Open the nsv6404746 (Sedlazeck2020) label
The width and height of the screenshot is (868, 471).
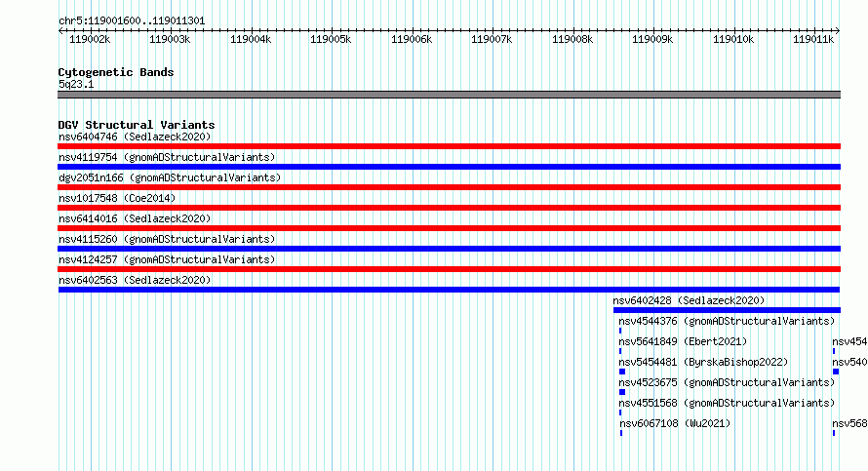click(x=135, y=137)
